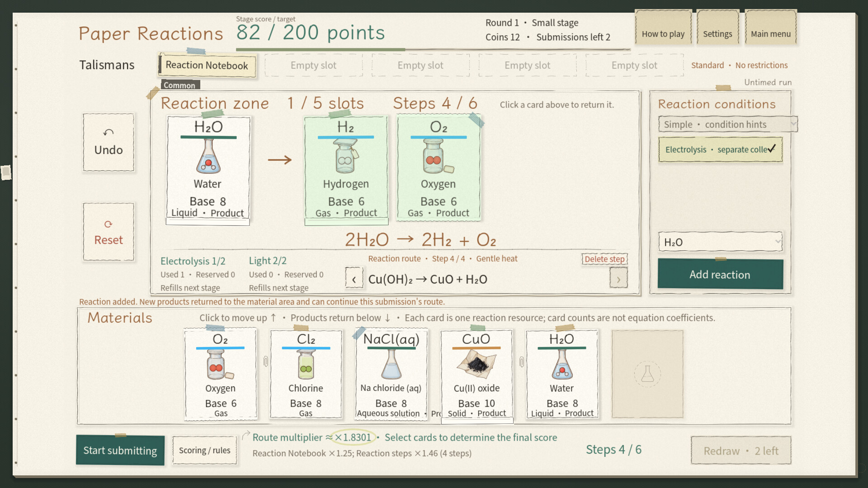Click the Light 2/2 condition counter

pos(268,261)
